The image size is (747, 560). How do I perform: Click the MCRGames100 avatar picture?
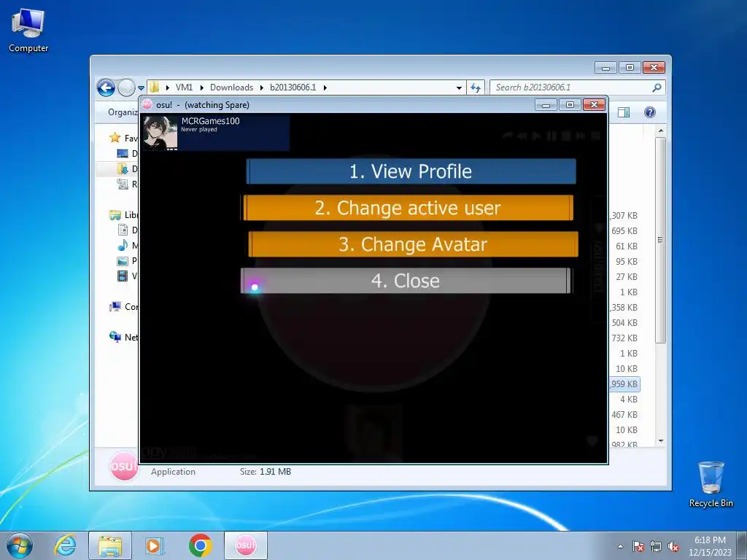tap(160, 133)
